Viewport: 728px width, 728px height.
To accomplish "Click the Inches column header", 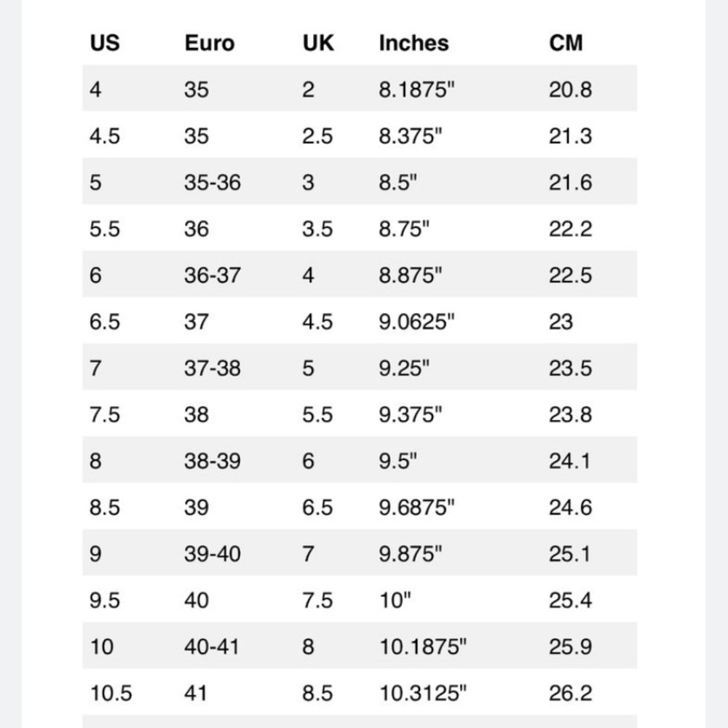I will (x=414, y=43).
